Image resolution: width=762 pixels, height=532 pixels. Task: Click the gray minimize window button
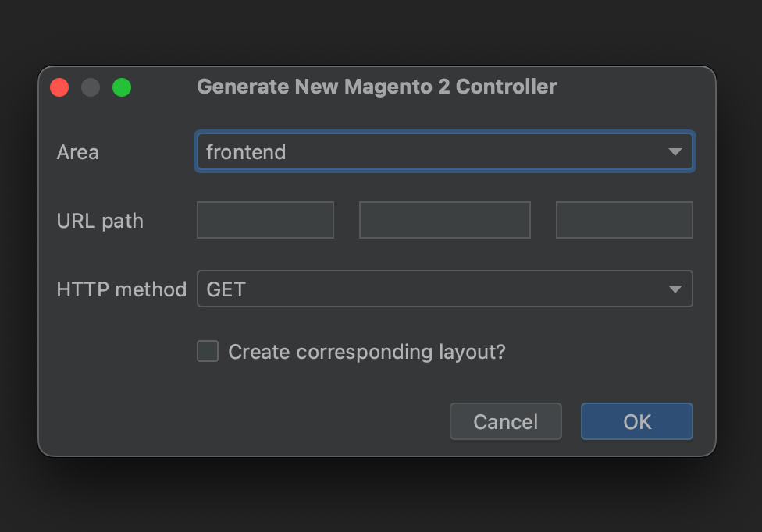[91, 87]
